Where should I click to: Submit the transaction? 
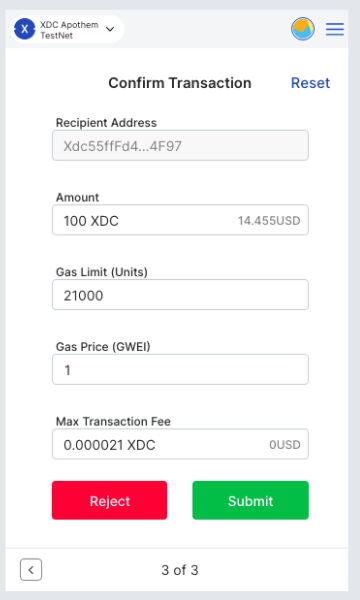tap(251, 501)
